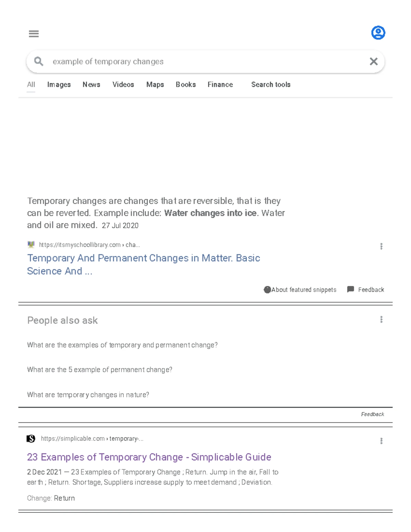The height and width of the screenshot is (532, 411).
Task: Click the magnifying glass search icon
Action: pos(39,62)
